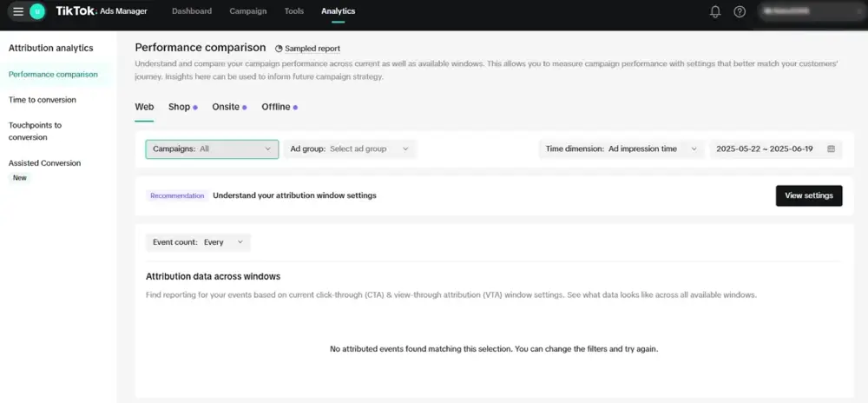This screenshot has width=868, height=403.
Task: Switch to the Web tab
Action: [144, 107]
